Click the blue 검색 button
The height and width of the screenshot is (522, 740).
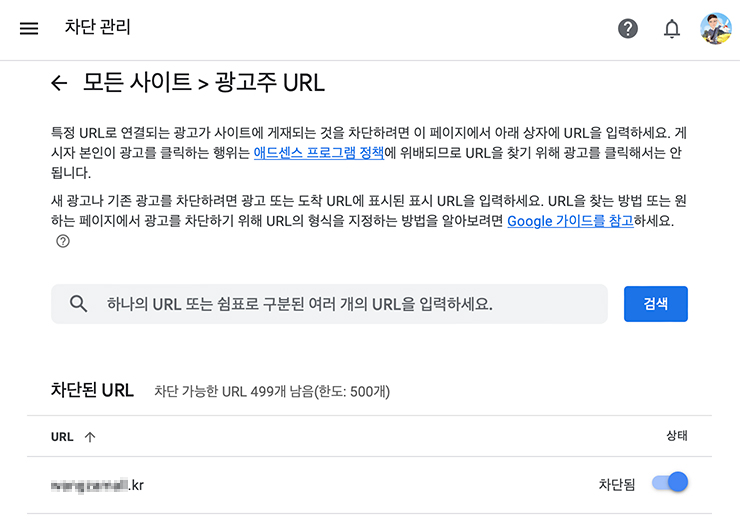pos(656,304)
